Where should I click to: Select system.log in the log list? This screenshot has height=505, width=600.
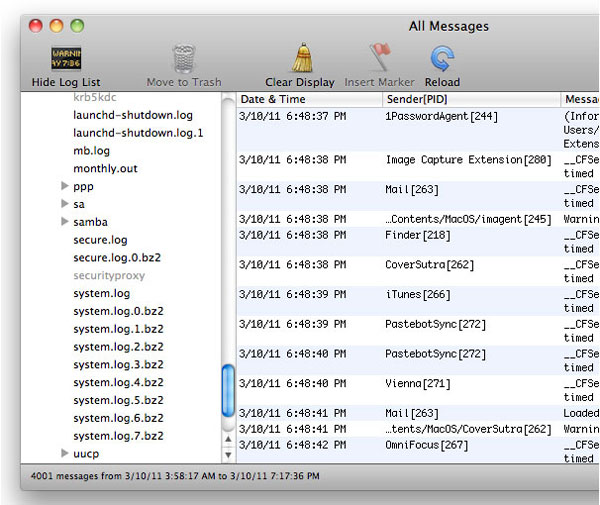101,293
